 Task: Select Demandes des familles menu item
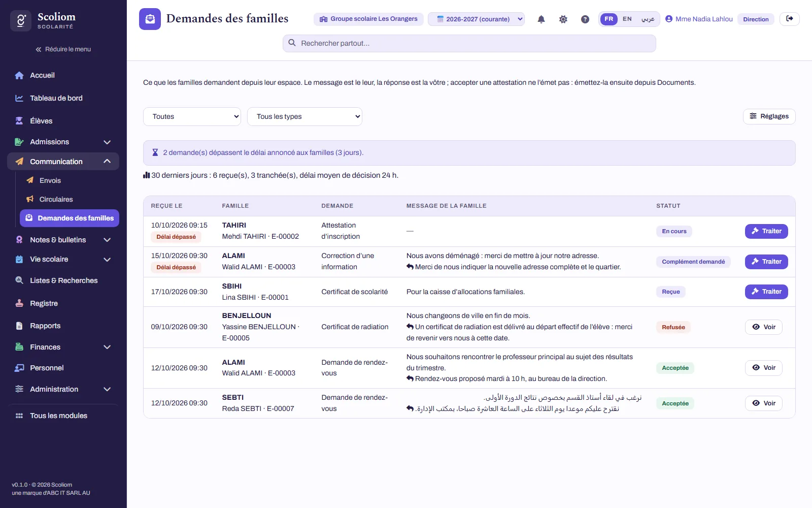click(70, 218)
